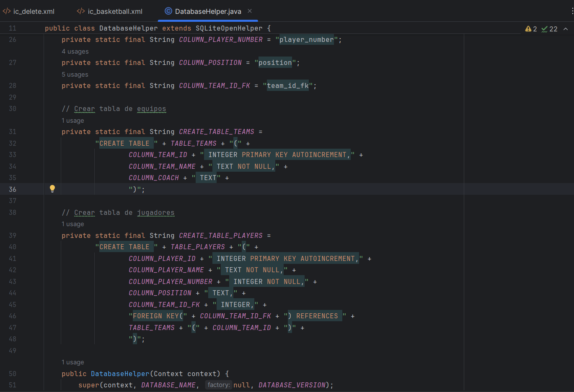Click the 1 usage hint above CREATE_TABLE_PLAYERS
Viewport: 574px width, 392px height.
point(73,224)
